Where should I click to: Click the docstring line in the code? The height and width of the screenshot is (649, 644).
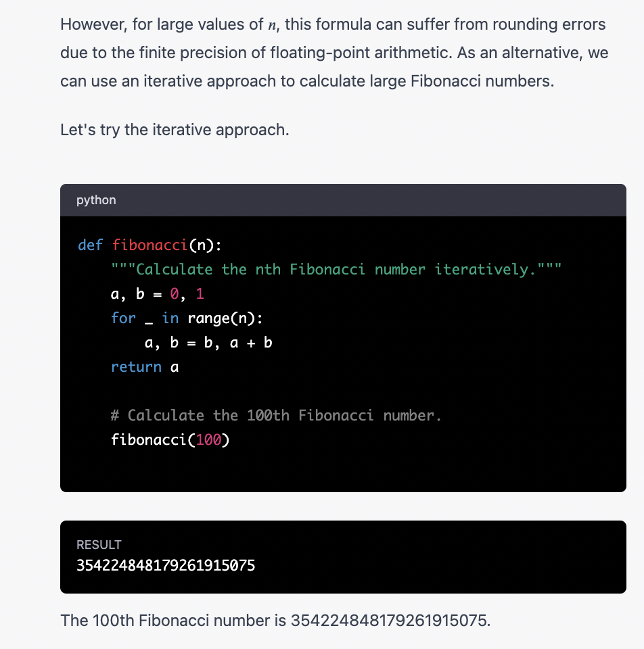click(336, 269)
